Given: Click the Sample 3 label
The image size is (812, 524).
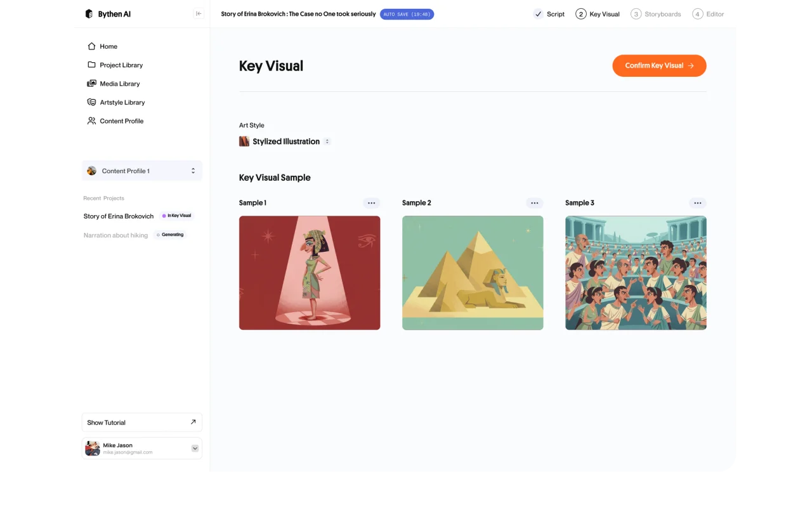Looking at the screenshot, I should [x=580, y=203].
